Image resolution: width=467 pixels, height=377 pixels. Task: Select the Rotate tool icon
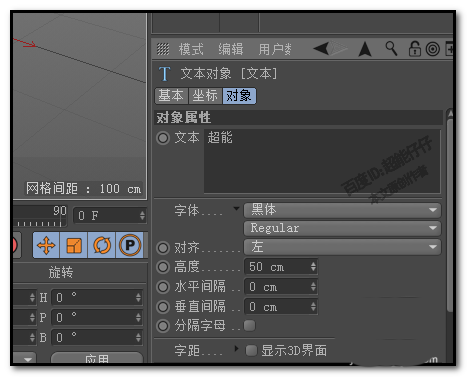click(102, 245)
